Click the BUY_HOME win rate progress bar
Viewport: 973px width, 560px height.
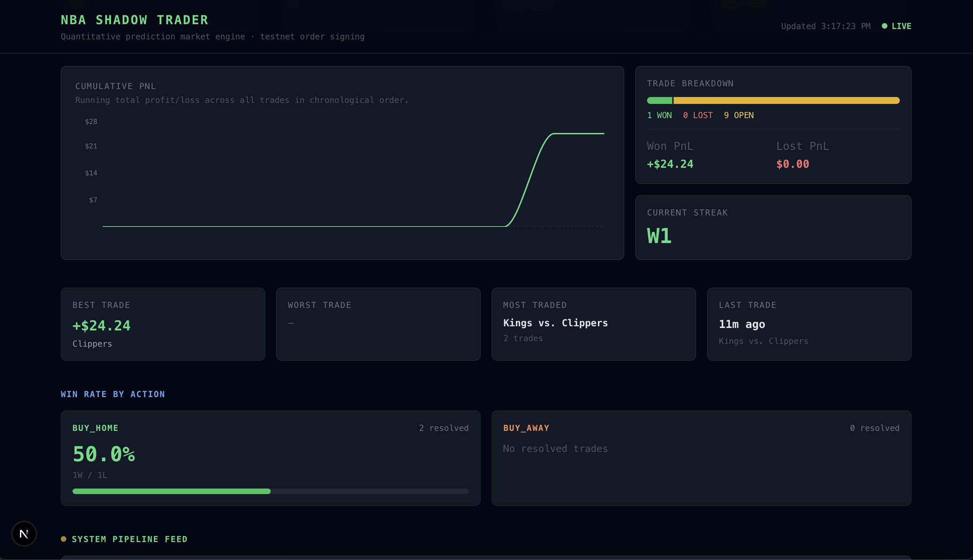click(270, 491)
